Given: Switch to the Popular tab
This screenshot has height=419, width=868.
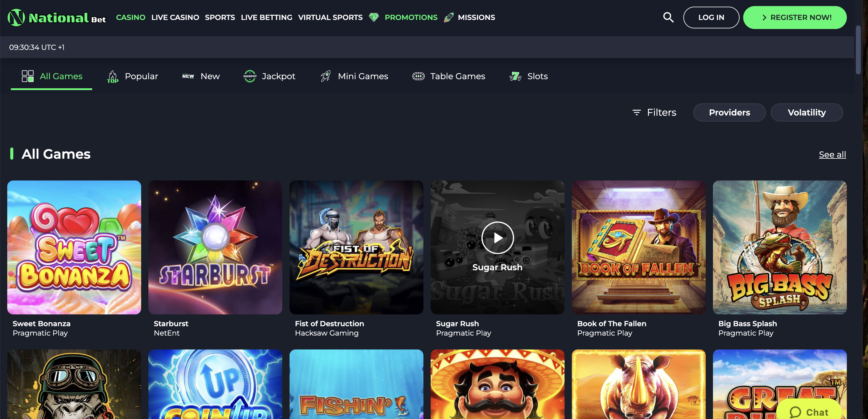Looking at the screenshot, I should tap(132, 76).
